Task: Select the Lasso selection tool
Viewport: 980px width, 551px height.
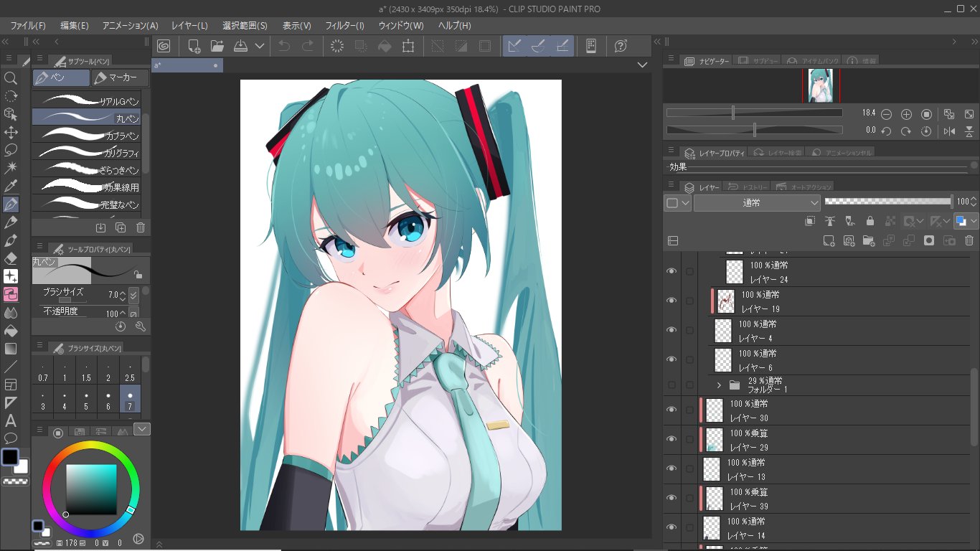Action: pos(11,150)
